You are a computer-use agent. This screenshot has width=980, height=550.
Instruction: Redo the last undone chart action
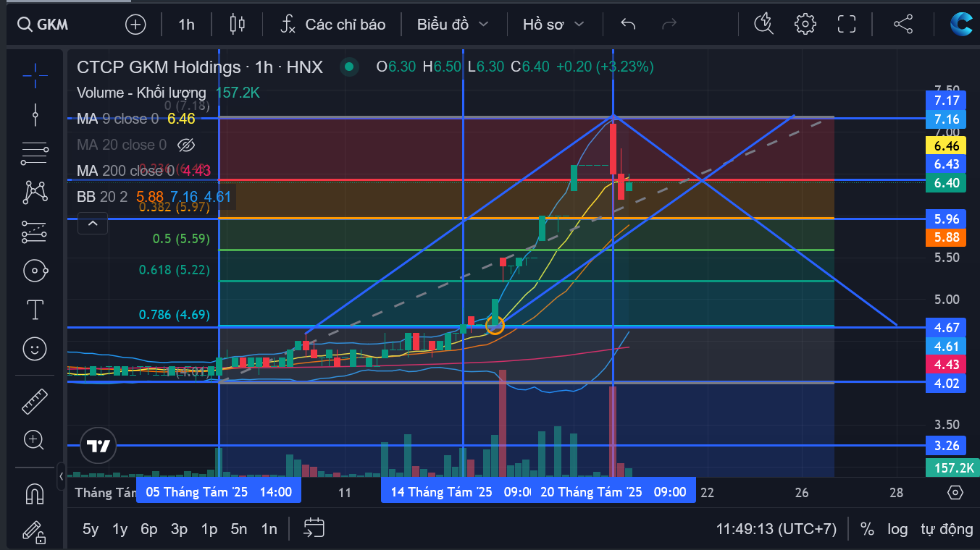[669, 25]
